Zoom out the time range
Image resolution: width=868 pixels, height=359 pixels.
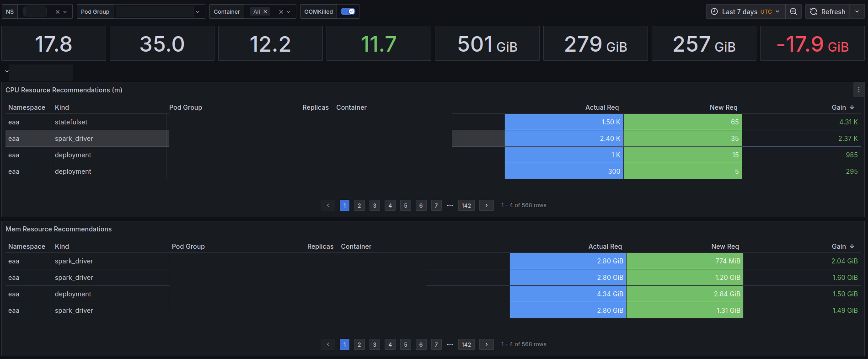coord(793,12)
